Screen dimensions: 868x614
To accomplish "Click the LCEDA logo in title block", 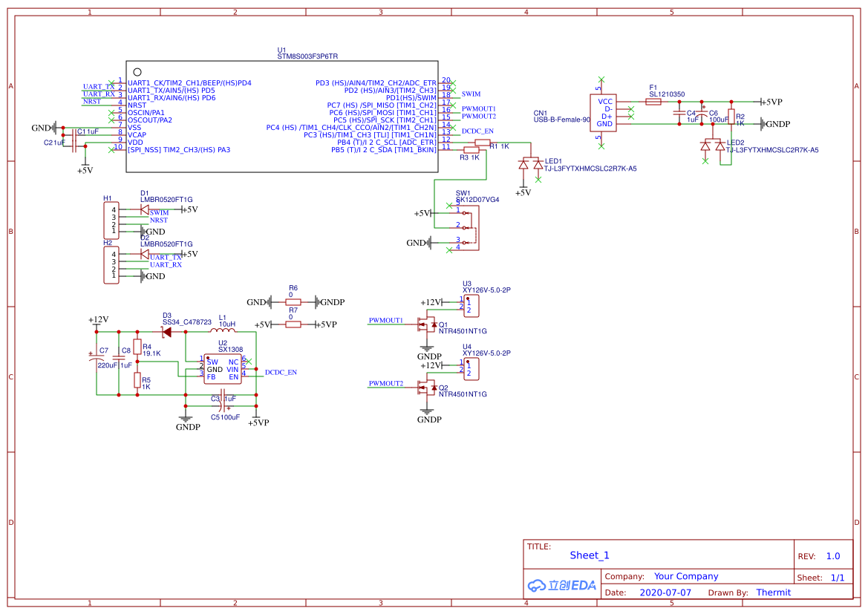I will click(562, 585).
